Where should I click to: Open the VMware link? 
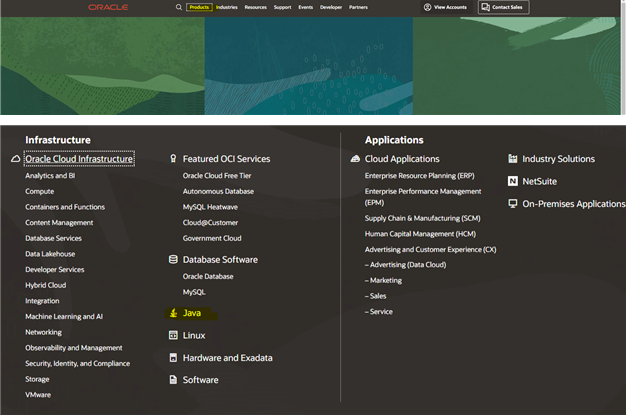pos(38,394)
